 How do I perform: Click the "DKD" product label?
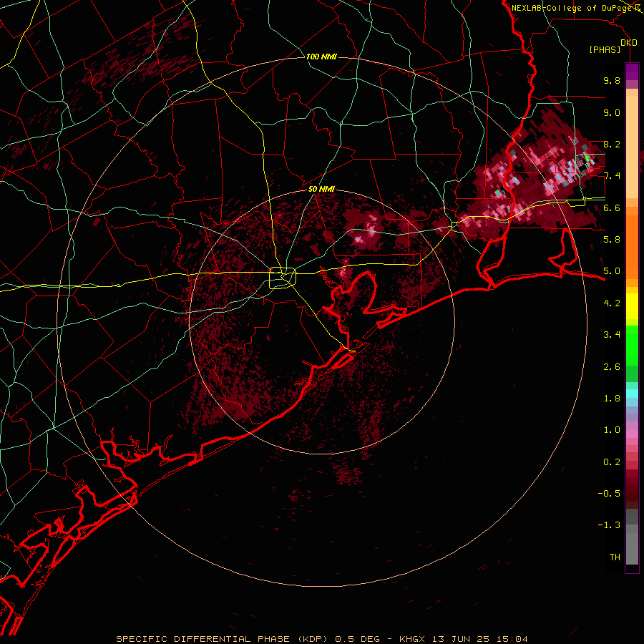629,43
